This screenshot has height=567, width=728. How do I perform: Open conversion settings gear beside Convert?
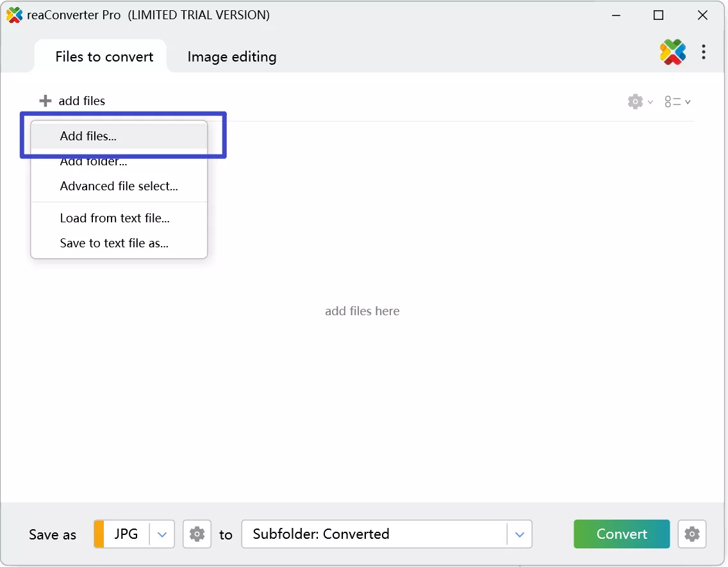[692, 534]
